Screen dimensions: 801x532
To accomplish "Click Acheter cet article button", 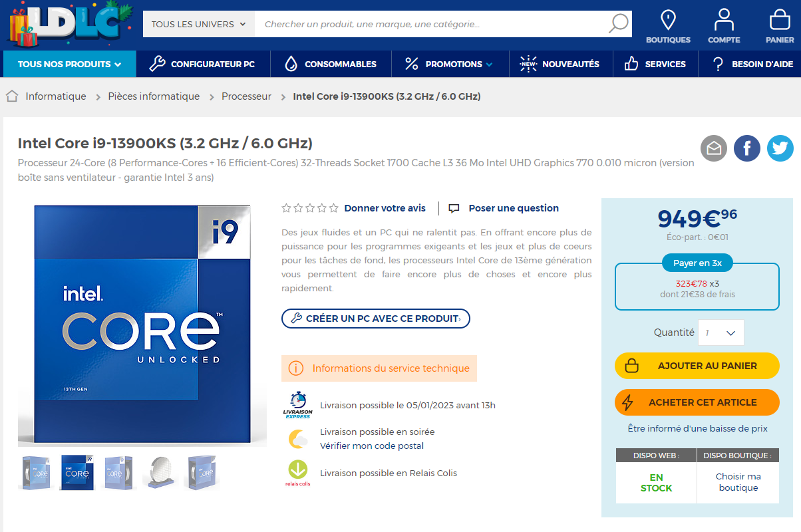I will point(697,402).
